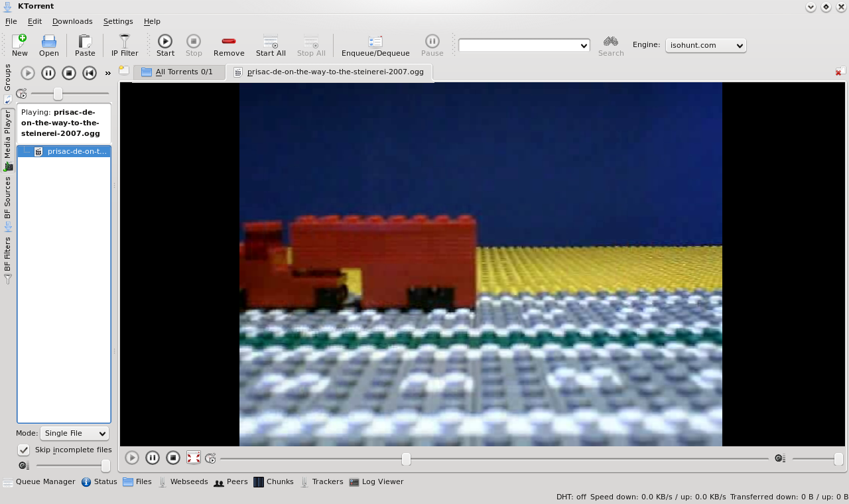Click the seek slider under the video
The image size is (849, 504).
pos(494,458)
